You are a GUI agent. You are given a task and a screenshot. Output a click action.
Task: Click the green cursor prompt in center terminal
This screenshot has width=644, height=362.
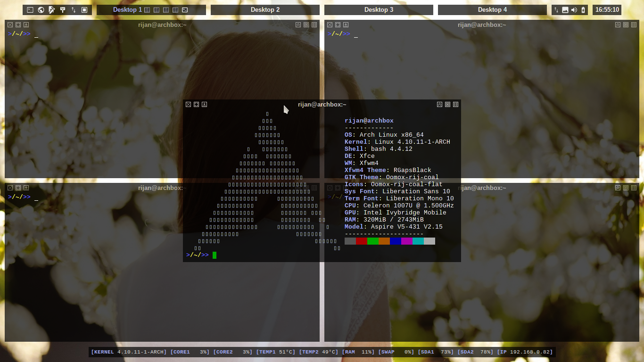pyautogui.click(x=215, y=255)
